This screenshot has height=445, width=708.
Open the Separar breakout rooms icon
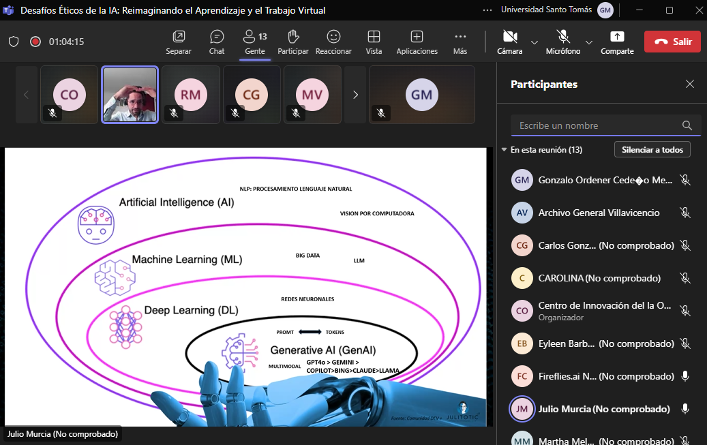click(178, 41)
